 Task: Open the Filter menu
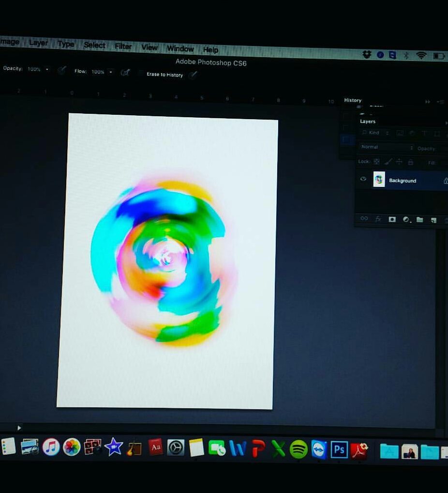[123, 46]
